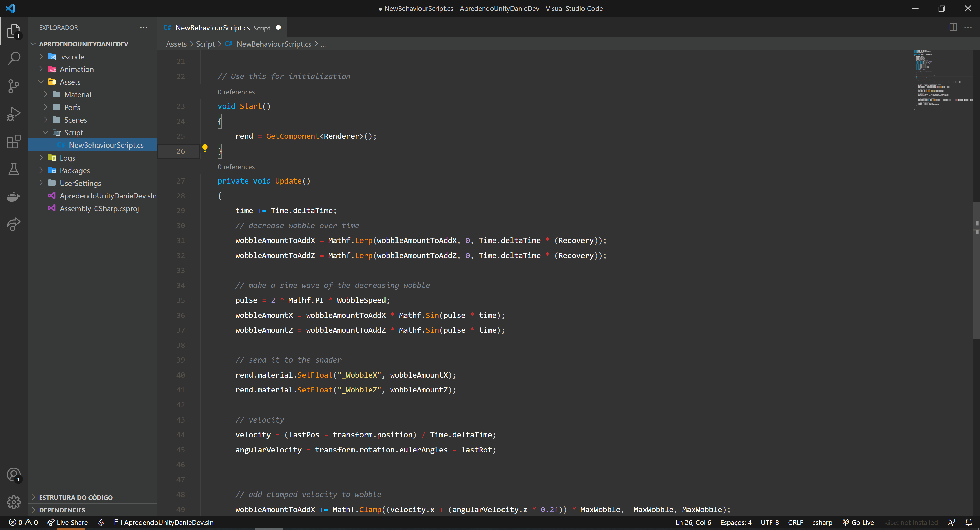Toggle the ESTRUTURA DO CÓDIGO panel
The height and width of the screenshot is (530, 980).
point(76,497)
